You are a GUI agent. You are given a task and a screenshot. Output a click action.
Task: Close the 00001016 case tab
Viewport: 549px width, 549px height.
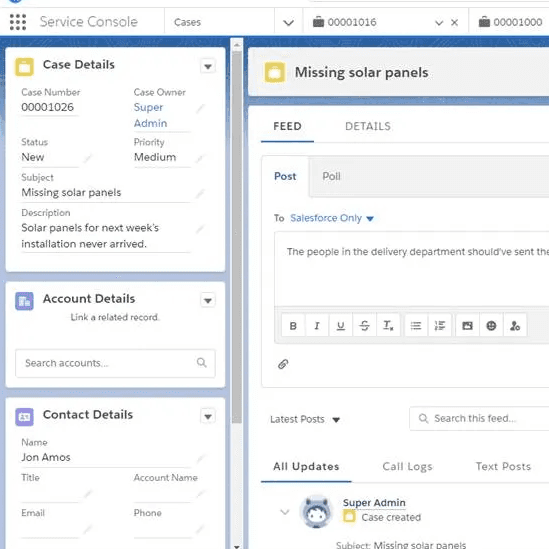(x=454, y=23)
